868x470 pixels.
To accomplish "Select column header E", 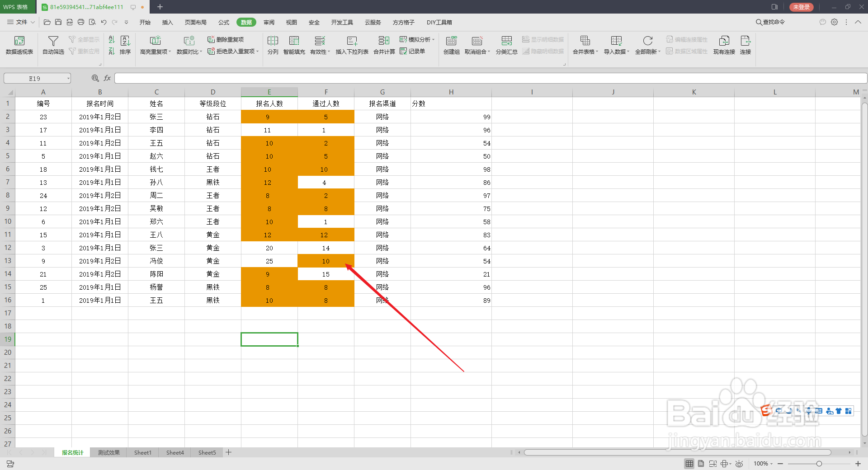I will (269, 92).
